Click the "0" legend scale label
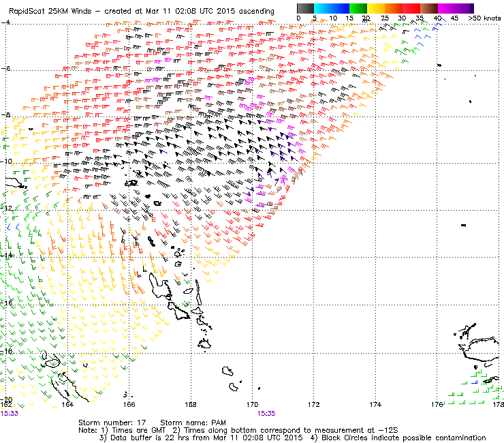The image size is (504, 443). tap(298, 18)
